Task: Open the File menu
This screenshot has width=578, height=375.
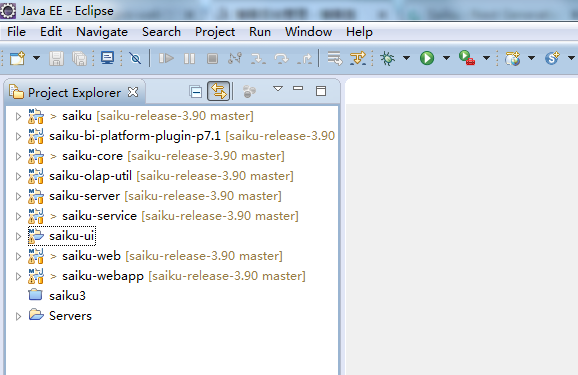Action: 17,32
